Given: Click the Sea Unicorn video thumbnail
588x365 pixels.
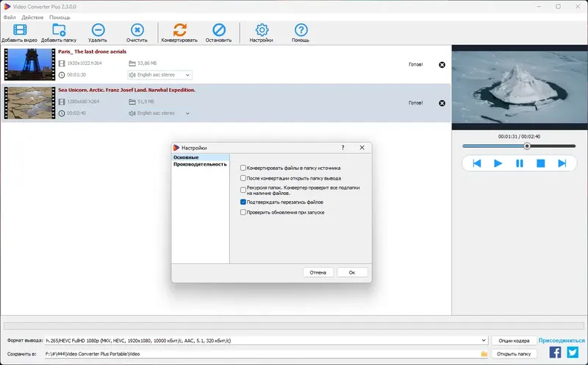Looking at the screenshot, I should 29,103.
